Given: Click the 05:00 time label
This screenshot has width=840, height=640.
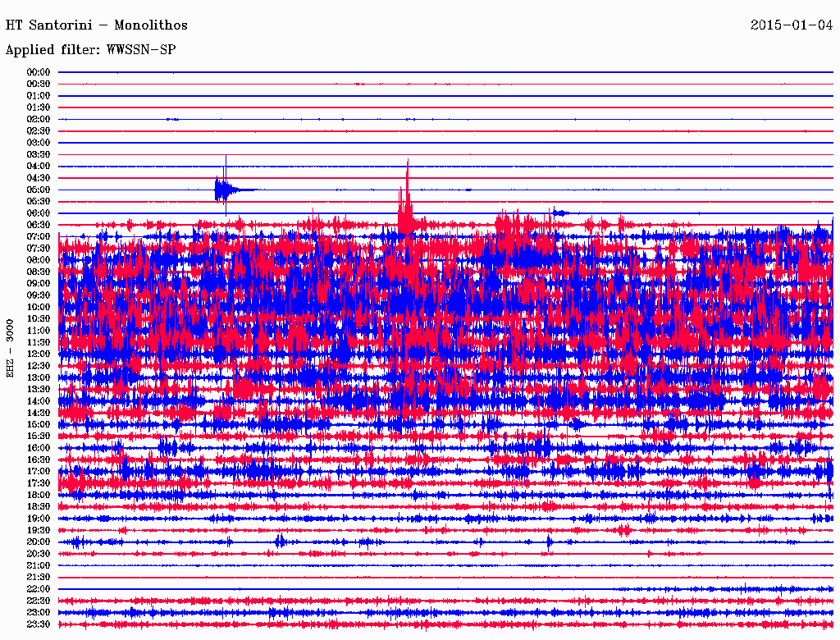Looking at the screenshot, I should [38, 190].
